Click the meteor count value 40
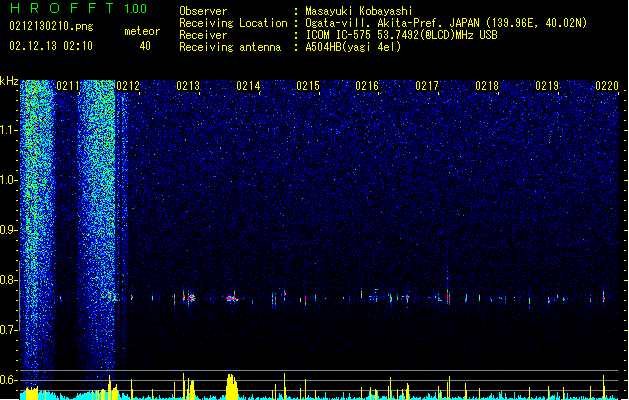The image size is (629, 400). [x=145, y=46]
